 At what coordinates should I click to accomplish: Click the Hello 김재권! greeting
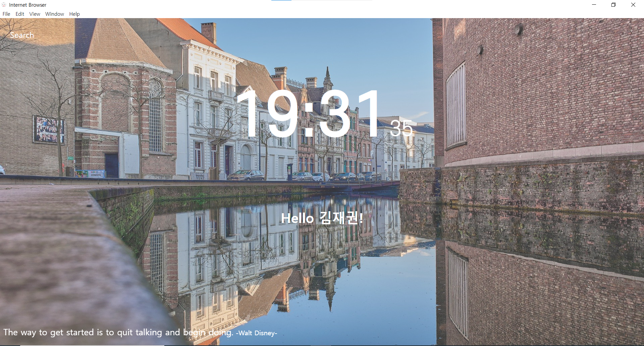pyautogui.click(x=322, y=218)
